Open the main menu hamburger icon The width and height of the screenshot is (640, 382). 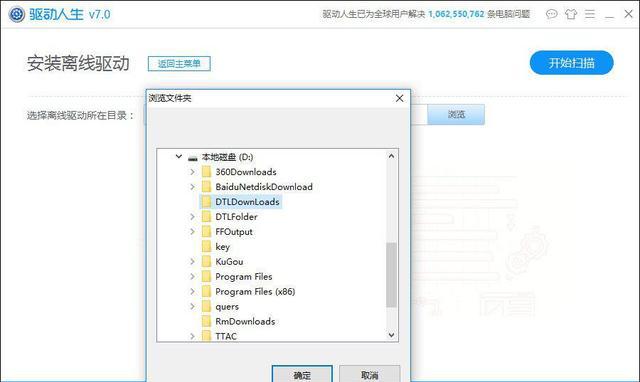tap(590, 14)
